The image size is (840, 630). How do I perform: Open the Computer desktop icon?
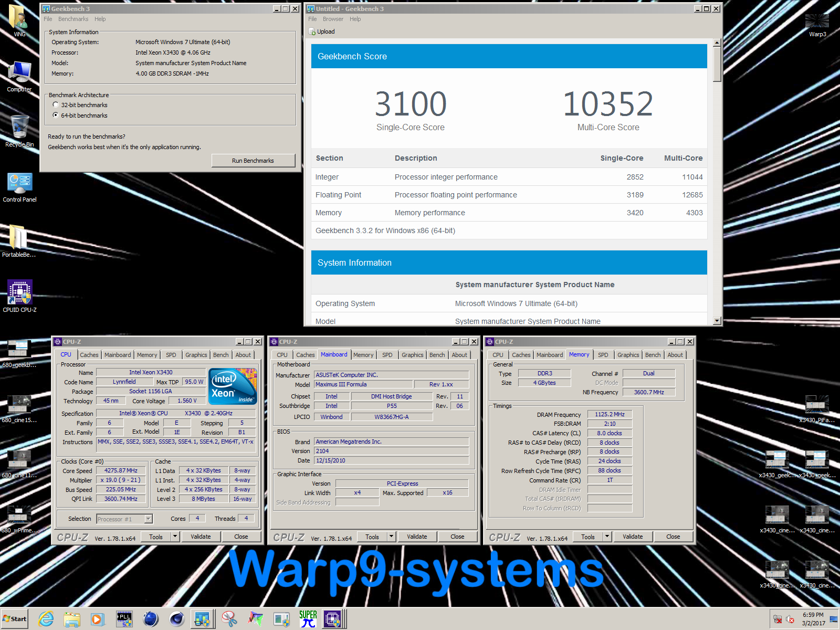click(19, 76)
